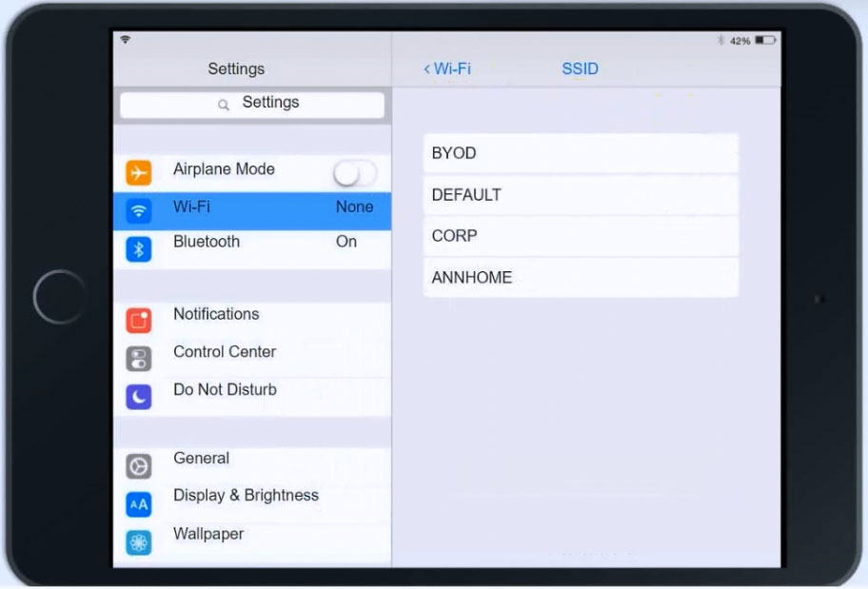
Task: Tap the blue Wi-Fi icon
Action: (x=139, y=210)
